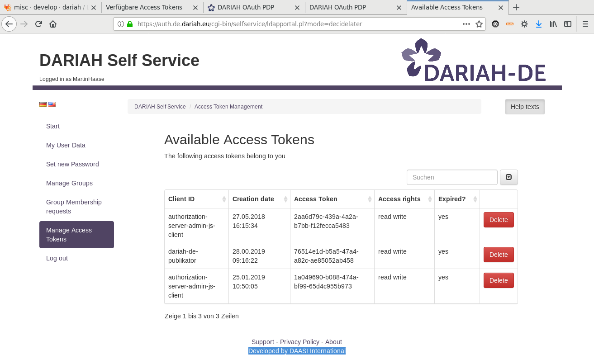
Task: Sort table by Client ID
Action: tap(196, 199)
